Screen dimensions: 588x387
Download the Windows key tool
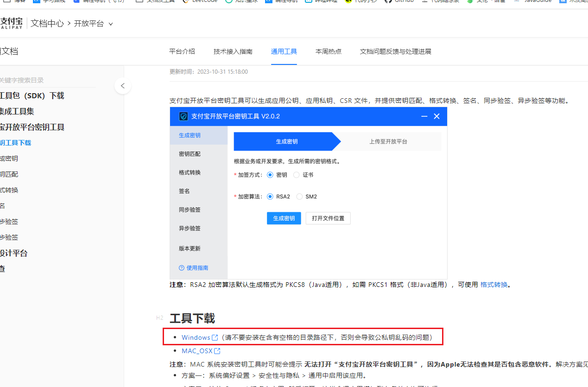tap(196, 337)
